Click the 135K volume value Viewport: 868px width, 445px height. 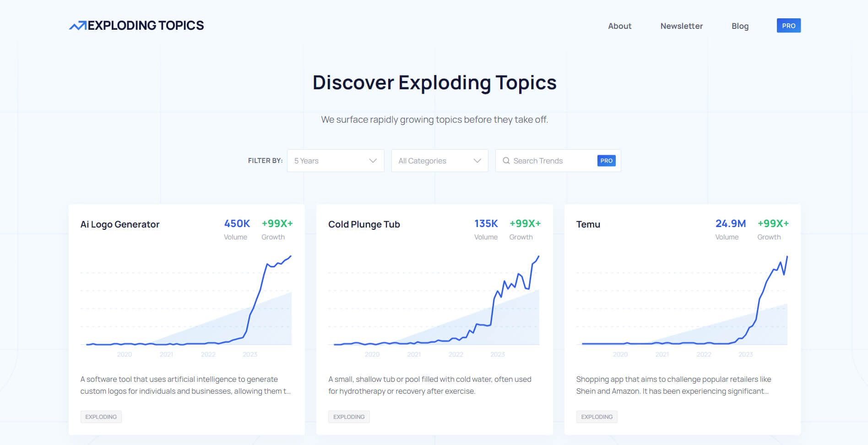coord(486,223)
